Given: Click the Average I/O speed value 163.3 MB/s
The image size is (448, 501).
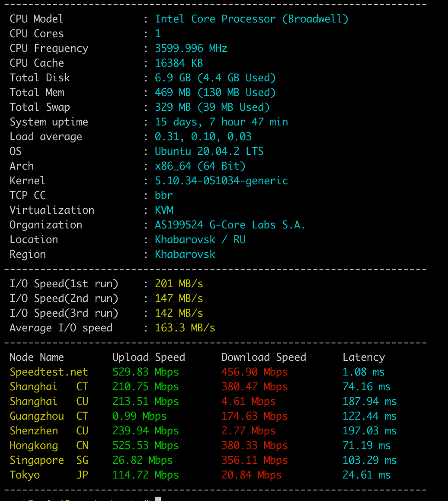Looking at the screenshot, I should point(185,328).
